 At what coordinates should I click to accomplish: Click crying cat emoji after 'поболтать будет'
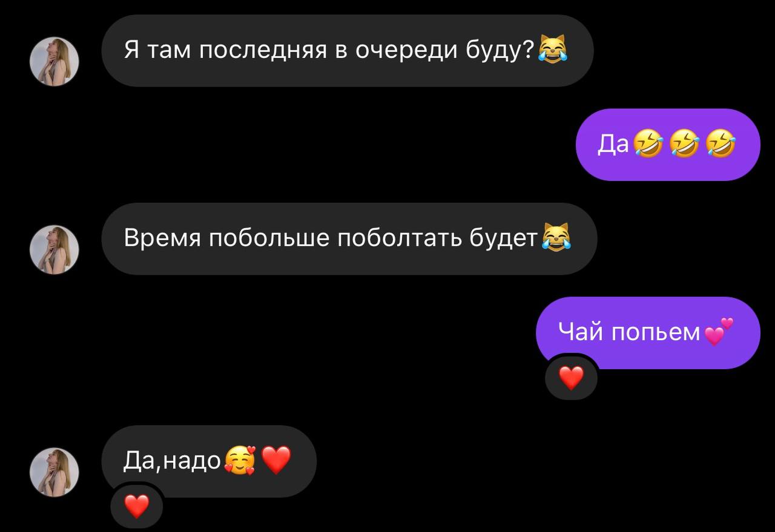[556, 238]
